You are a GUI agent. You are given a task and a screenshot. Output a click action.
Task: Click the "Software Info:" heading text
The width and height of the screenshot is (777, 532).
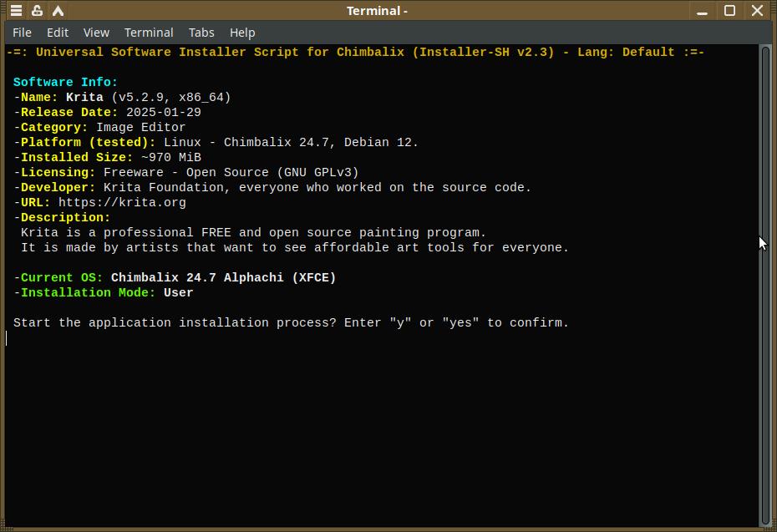pos(66,82)
